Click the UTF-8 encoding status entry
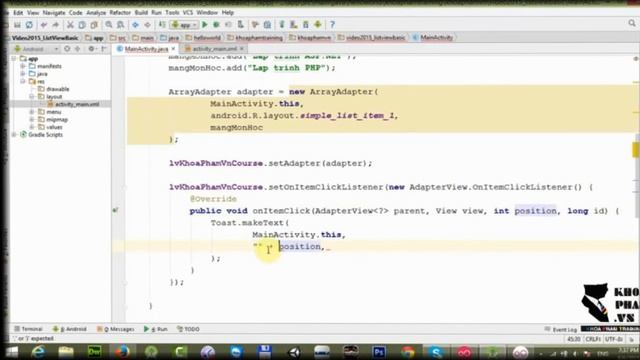Image resolution: width=640 pixels, height=360 pixels. [614, 339]
